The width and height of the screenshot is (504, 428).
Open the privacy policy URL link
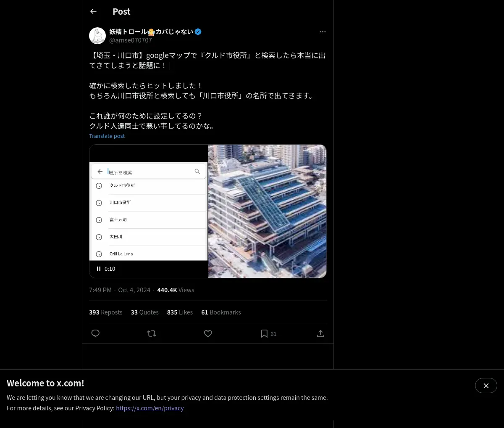pos(150,408)
